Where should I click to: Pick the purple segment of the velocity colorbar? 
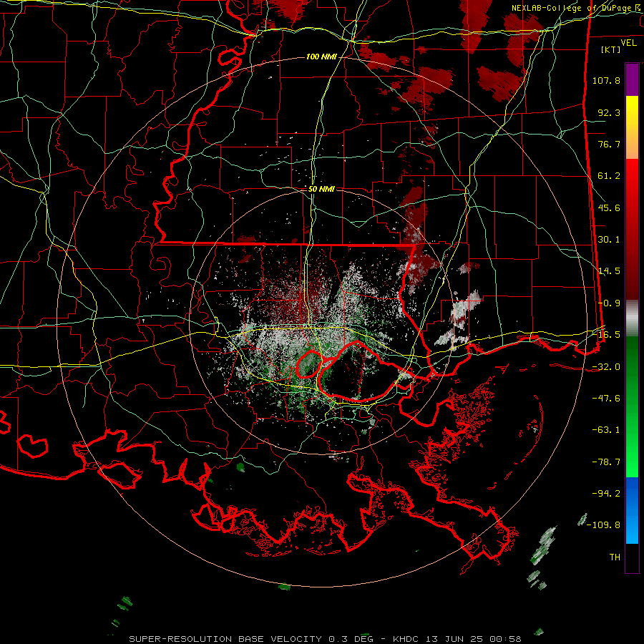632,79
